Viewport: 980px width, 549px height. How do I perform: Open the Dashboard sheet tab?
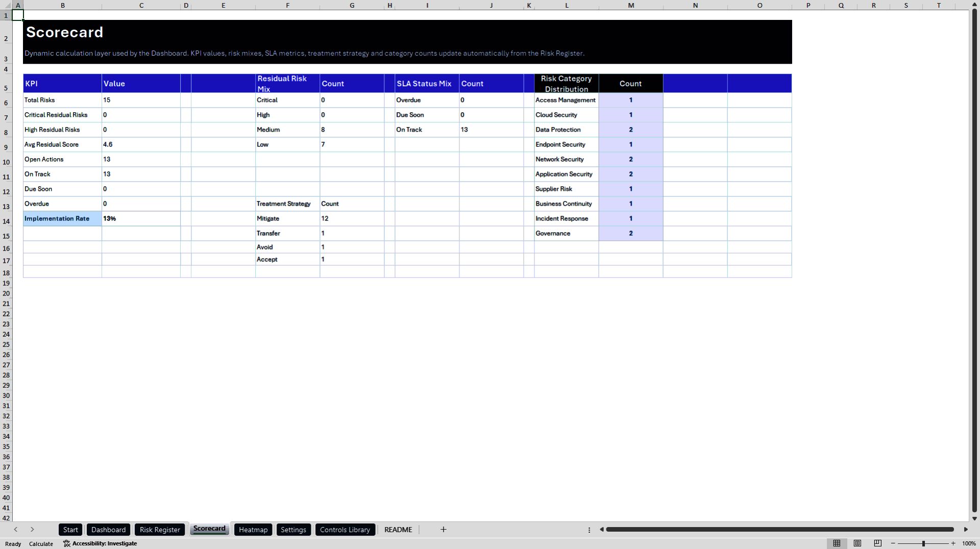(x=108, y=530)
